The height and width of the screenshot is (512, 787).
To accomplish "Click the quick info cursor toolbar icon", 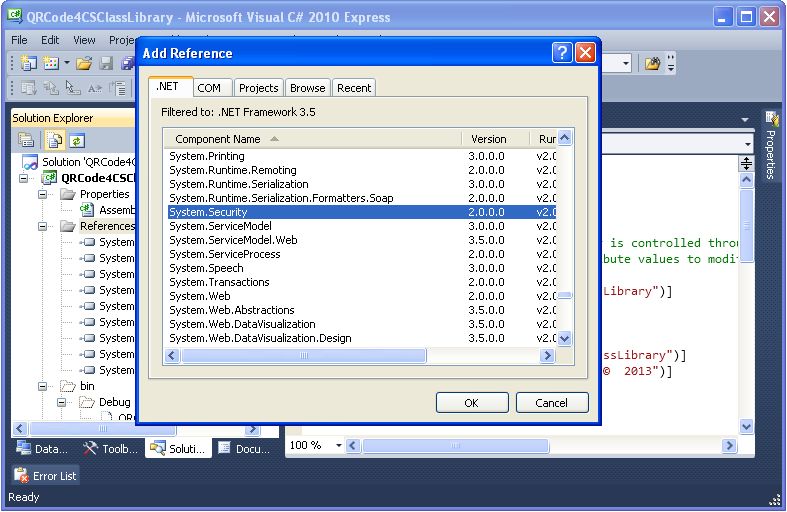I will click(x=73, y=88).
